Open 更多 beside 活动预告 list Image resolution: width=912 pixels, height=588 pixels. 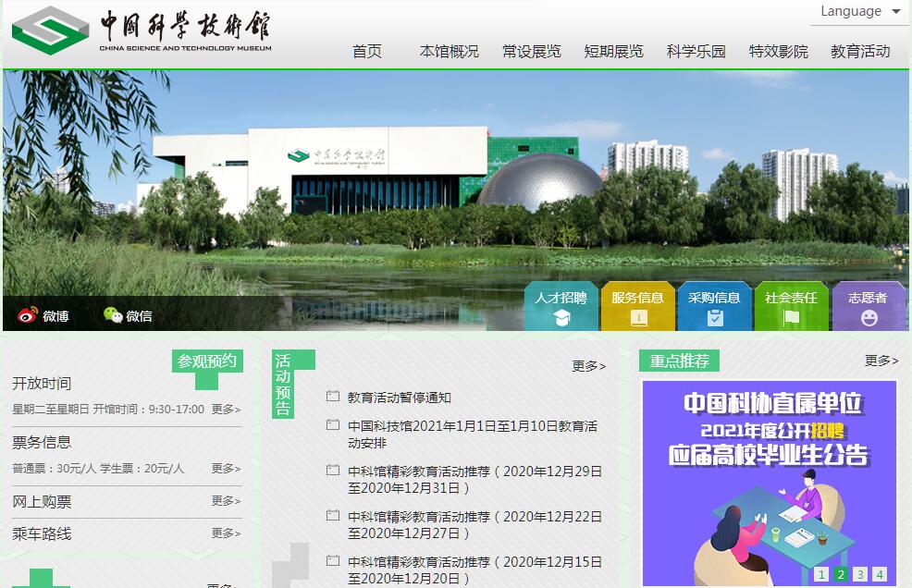[588, 366]
